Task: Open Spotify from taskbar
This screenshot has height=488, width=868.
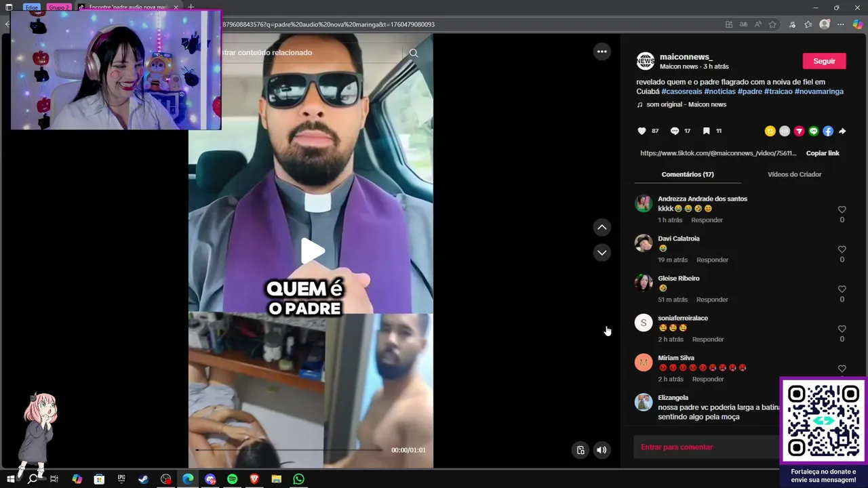Action: click(232, 479)
